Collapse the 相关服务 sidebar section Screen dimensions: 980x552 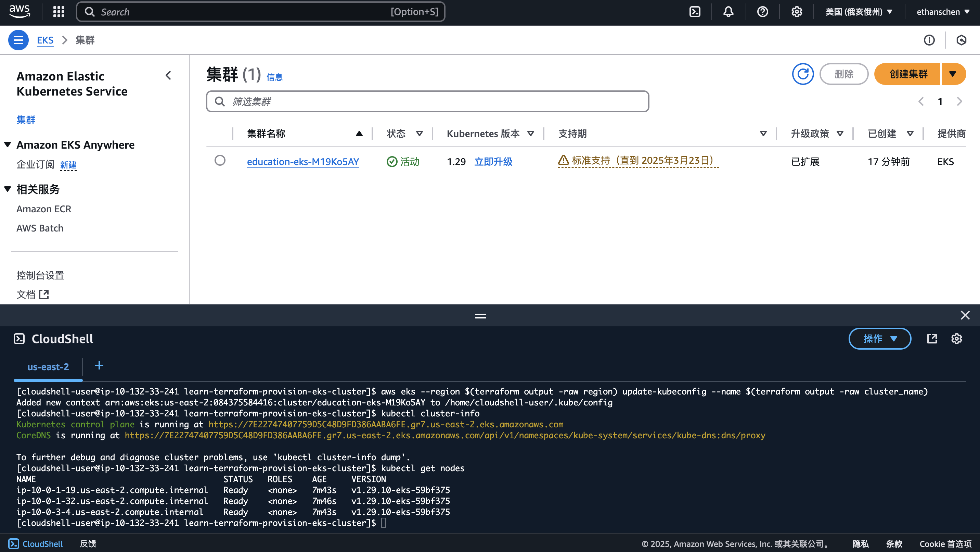(x=8, y=189)
